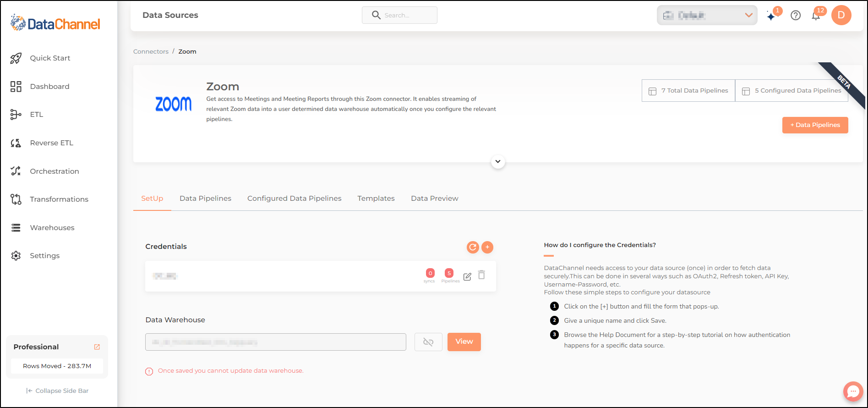Open the workspace dropdown
The height and width of the screenshot is (408, 868).
(707, 16)
